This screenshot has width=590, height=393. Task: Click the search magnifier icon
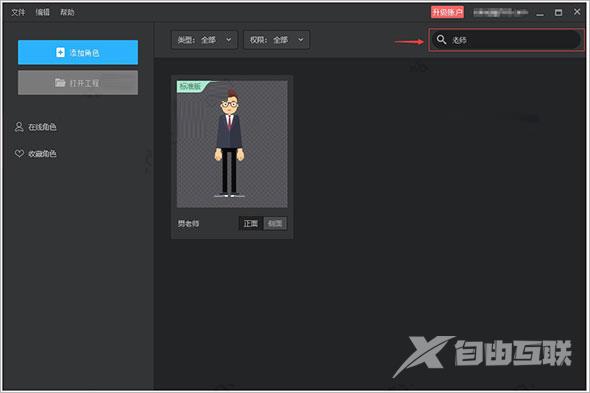[x=441, y=40]
